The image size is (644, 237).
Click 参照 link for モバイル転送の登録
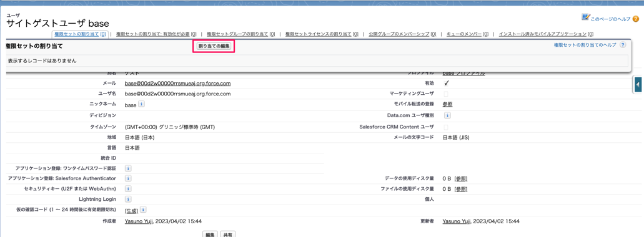pos(447,104)
